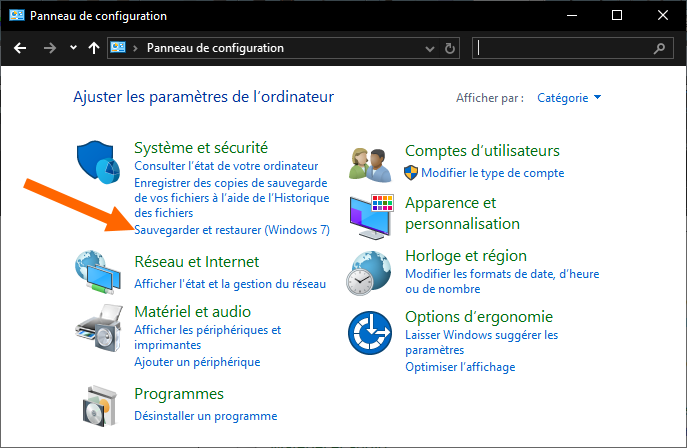687x448 pixels.
Task: Open Sauvegarder et restaurer (Windows 7)
Action: (x=231, y=230)
